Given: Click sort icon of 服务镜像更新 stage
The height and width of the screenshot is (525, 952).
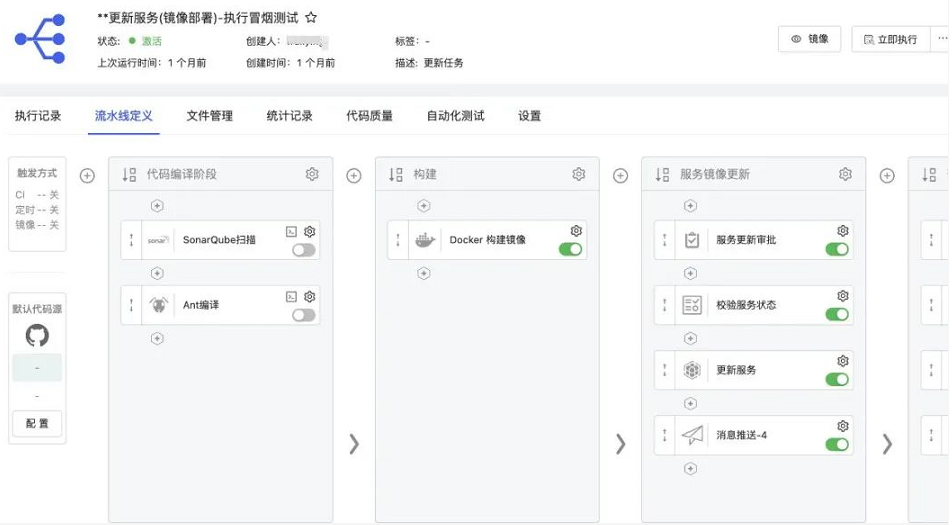Looking at the screenshot, I should (x=662, y=174).
